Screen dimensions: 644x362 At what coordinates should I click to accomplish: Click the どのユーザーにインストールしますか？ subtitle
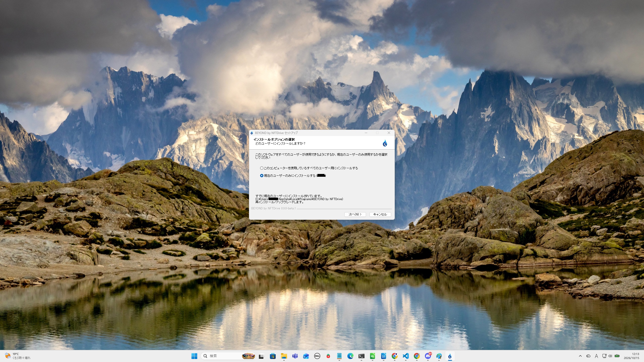(280, 143)
